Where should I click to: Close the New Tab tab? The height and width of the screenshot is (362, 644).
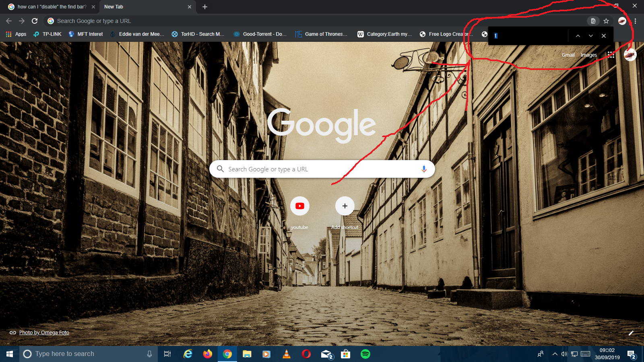coord(190,7)
